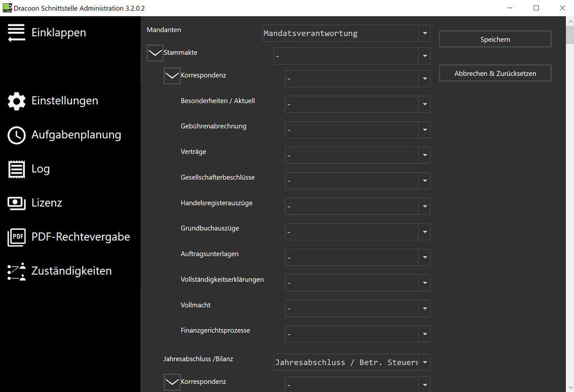Click the Lizenz money icon
574x392 pixels.
tap(16, 203)
